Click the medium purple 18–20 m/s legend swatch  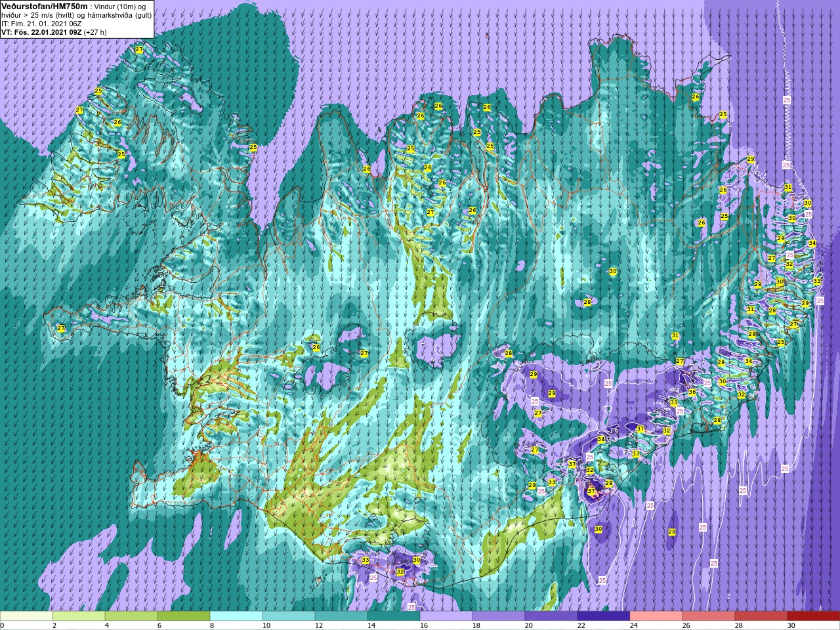click(499, 616)
